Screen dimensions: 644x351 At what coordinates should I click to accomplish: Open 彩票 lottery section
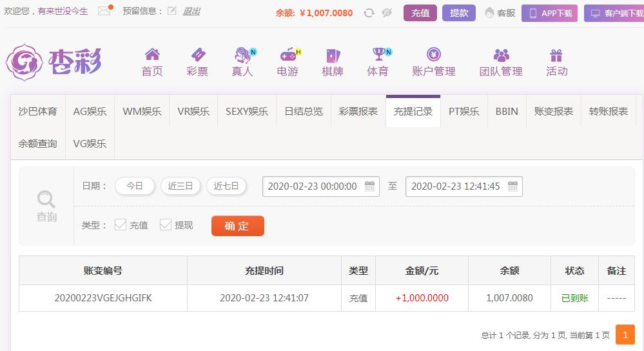coord(197,63)
